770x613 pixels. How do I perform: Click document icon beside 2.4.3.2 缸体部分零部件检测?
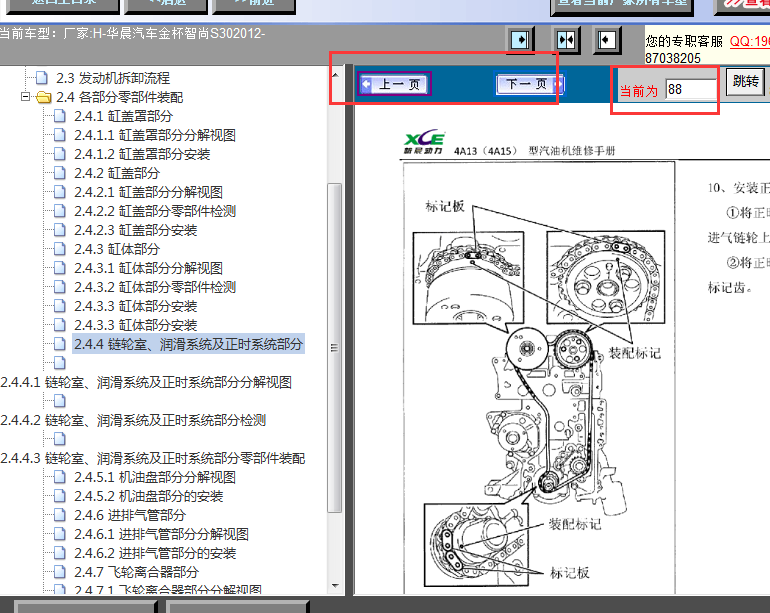tap(59, 287)
